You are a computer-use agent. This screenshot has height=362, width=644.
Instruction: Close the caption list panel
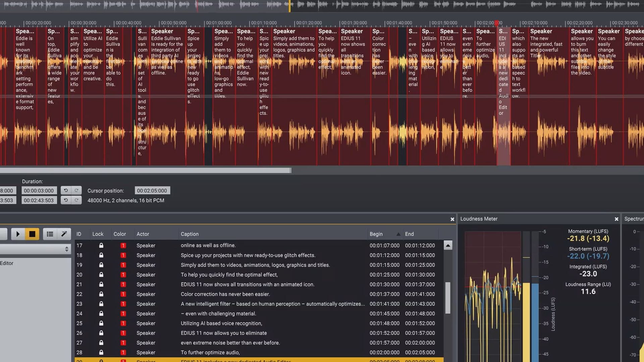click(x=452, y=219)
